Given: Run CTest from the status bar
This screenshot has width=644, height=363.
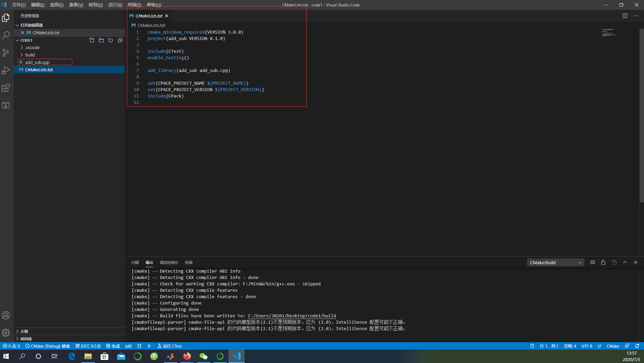Looking at the screenshot, I should pos(170,346).
